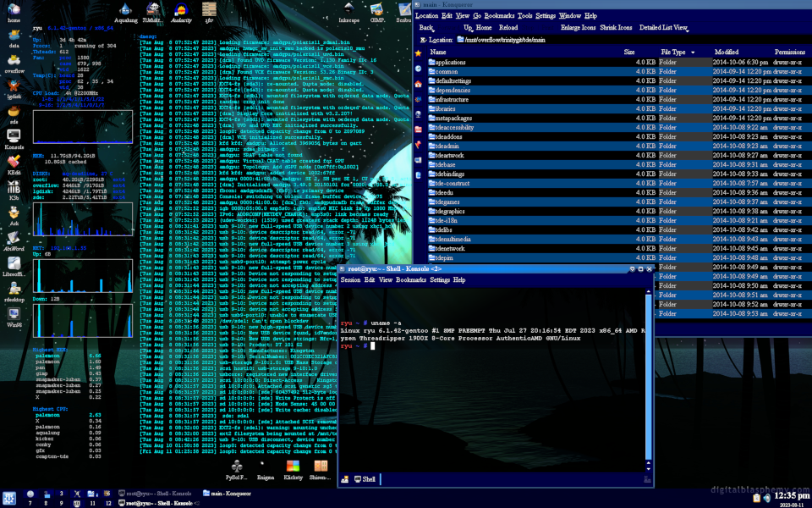
Task: Launch Audacity desktop icon
Action: click(181, 12)
